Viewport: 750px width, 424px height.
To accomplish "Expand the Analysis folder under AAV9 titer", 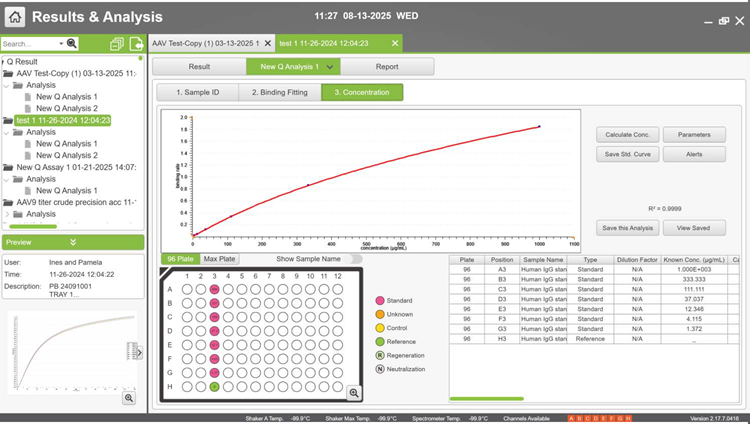I will point(8,214).
